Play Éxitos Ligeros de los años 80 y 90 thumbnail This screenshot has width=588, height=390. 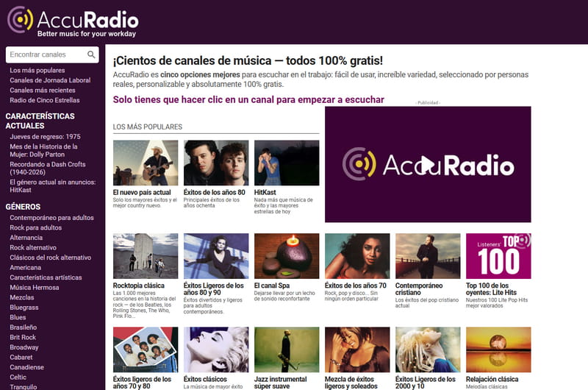click(x=216, y=256)
